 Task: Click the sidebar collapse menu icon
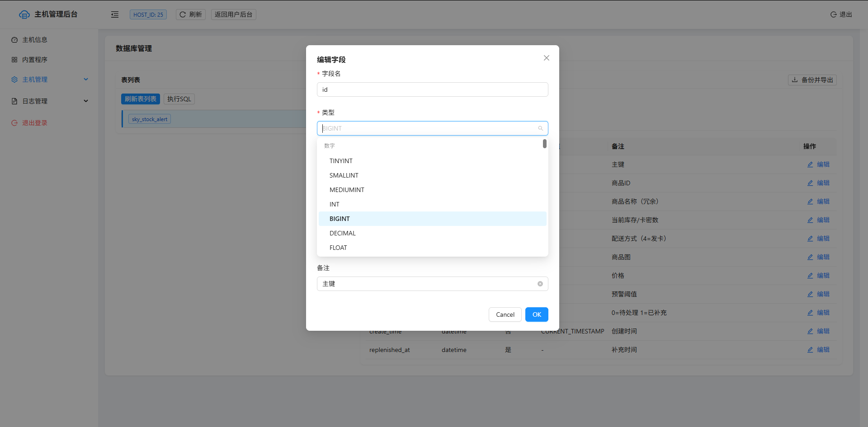(x=115, y=14)
